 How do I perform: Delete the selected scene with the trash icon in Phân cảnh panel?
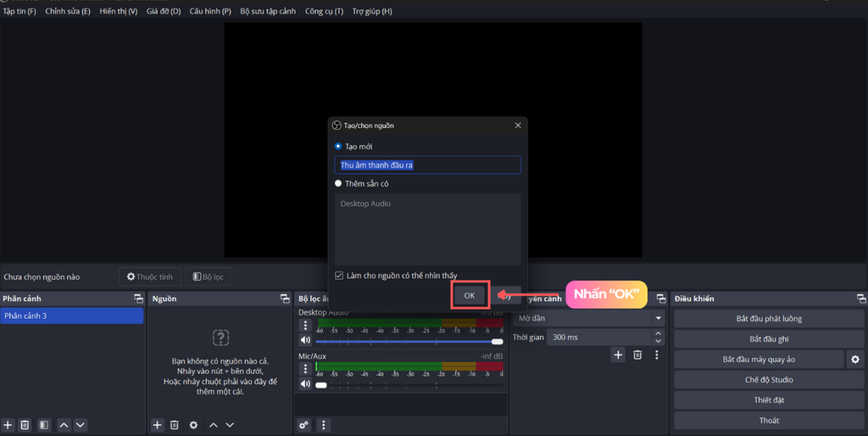(25, 425)
